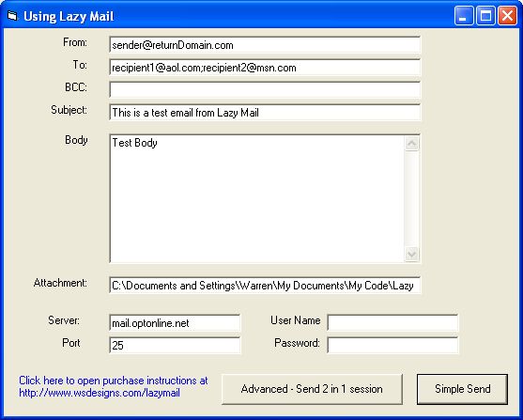The image size is (523, 420).
Task: Focus the Password input box
Action: tap(392, 345)
